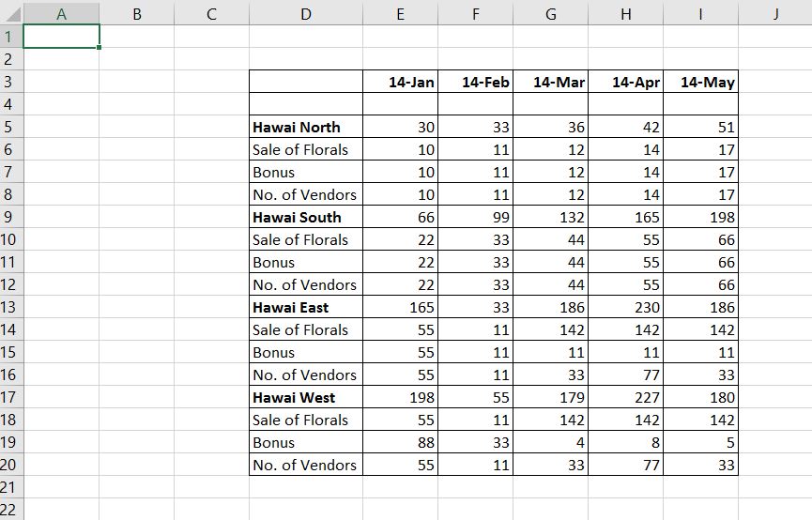Click Hawai South 14-May value 198

pos(700,217)
